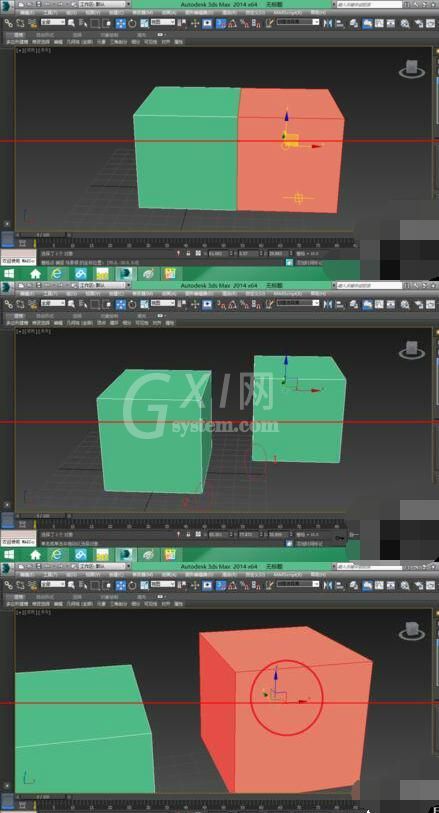Open Select by Name in top screenshot
The width and height of the screenshot is (439, 813).
click(83, 23)
